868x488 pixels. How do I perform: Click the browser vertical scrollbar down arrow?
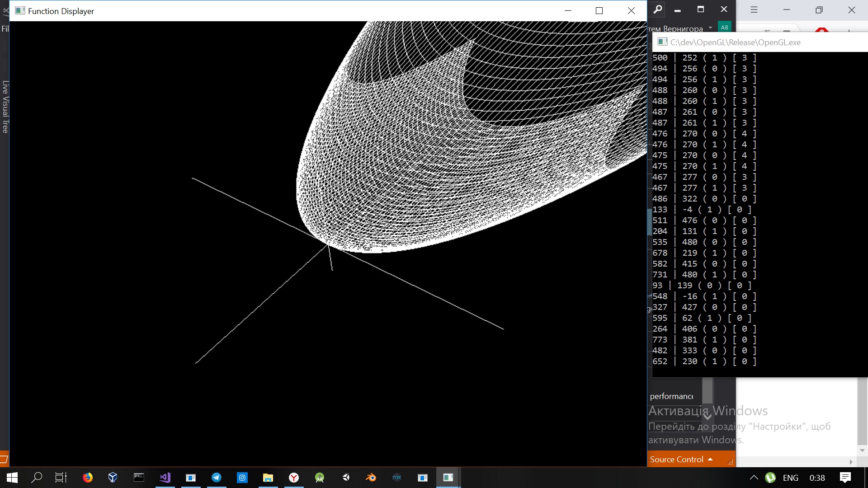pyautogui.click(x=862, y=450)
